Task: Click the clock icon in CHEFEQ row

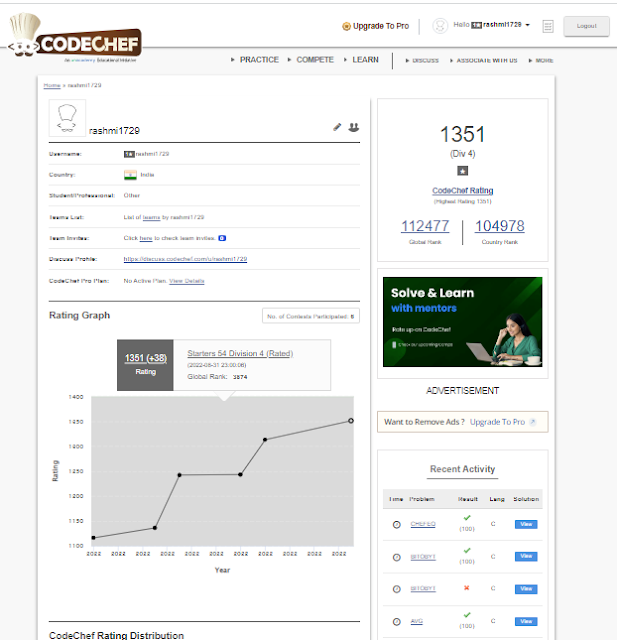Action: pyautogui.click(x=396, y=524)
